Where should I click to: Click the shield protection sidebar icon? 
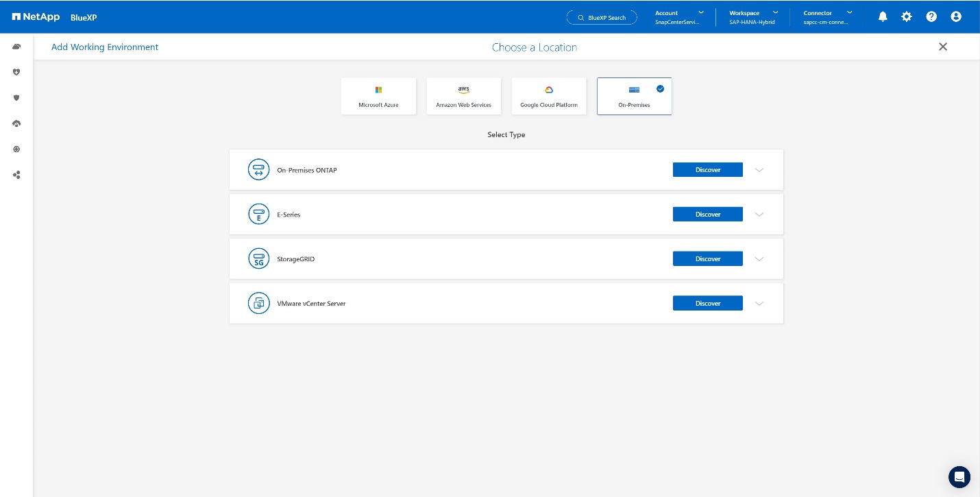coord(16,98)
